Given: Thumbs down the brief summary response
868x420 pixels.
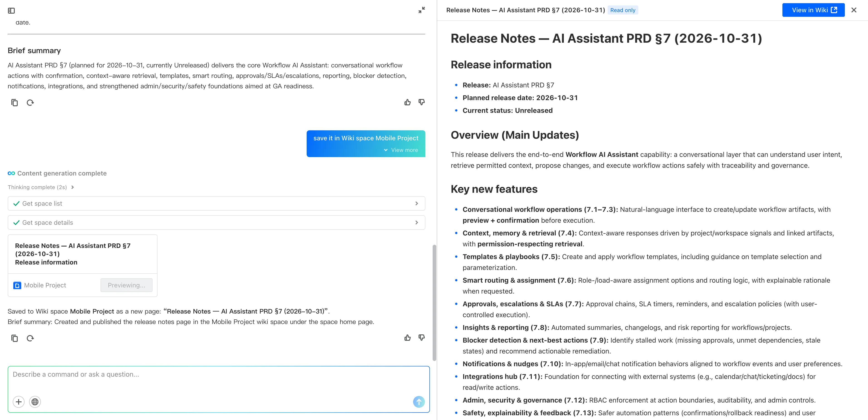Looking at the screenshot, I should tap(422, 102).
